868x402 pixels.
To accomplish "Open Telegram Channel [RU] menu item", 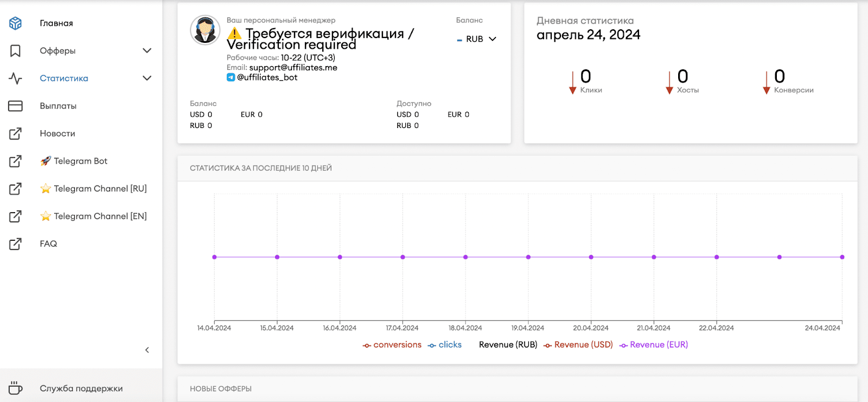I will pos(100,188).
